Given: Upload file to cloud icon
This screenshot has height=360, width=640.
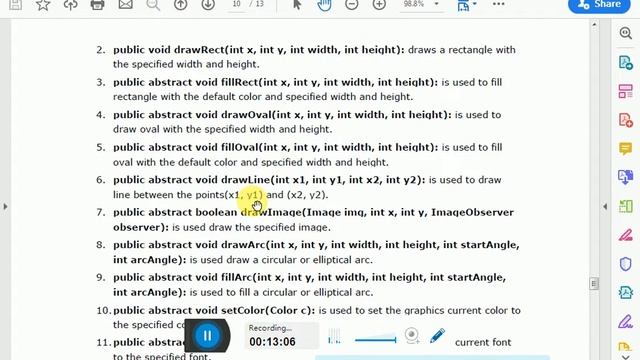Looking at the screenshot, I should 70,5.
